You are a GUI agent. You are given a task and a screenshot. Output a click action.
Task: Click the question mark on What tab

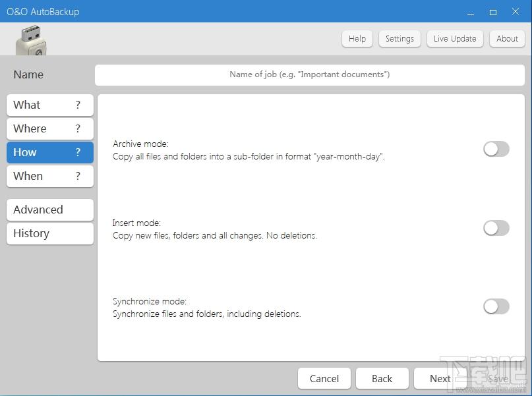[78, 105]
